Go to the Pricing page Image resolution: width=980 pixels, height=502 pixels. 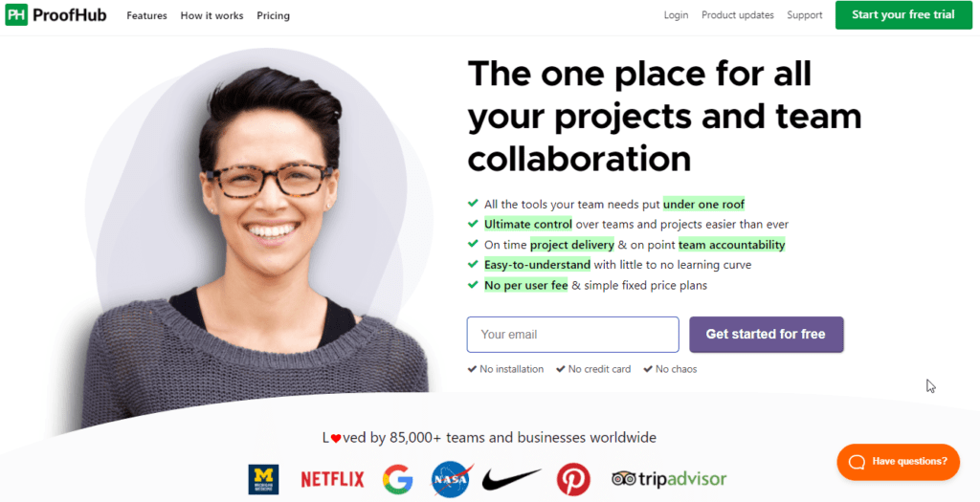click(273, 15)
